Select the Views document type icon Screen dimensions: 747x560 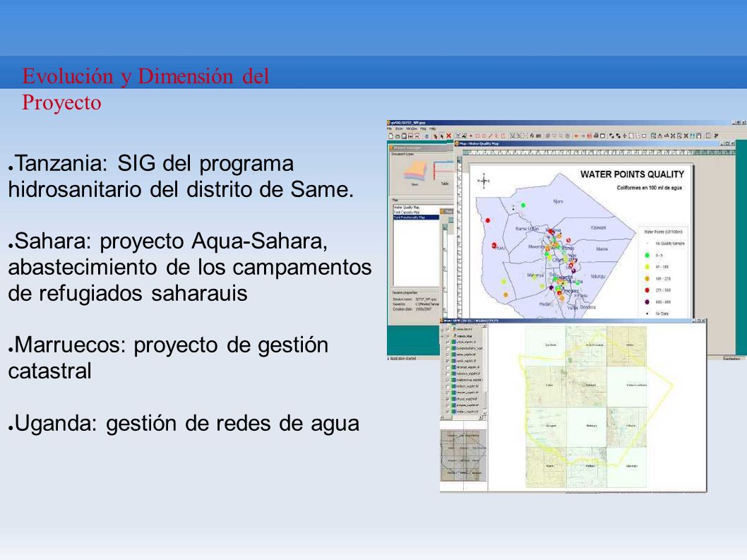pyautogui.click(x=415, y=174)
